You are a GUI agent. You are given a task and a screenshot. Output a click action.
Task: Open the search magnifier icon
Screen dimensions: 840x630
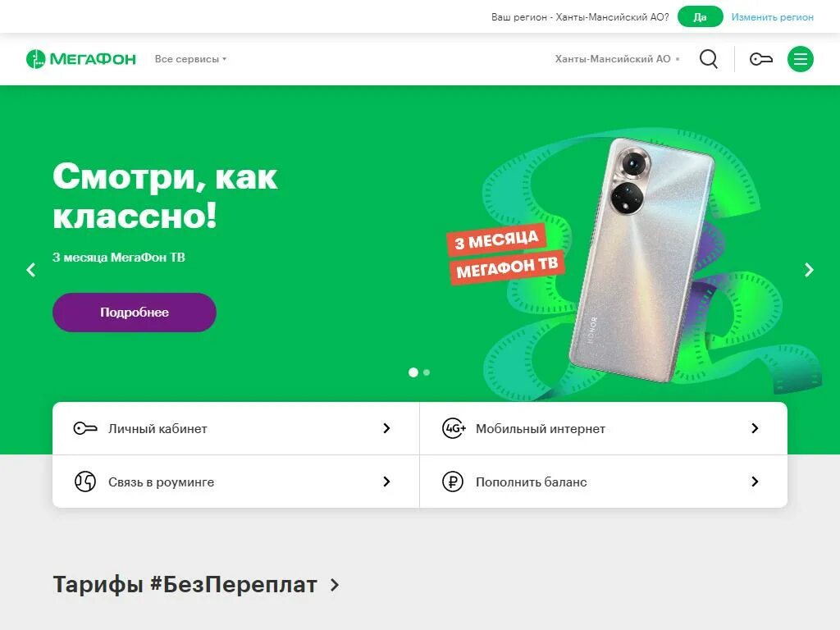point(708,59)
